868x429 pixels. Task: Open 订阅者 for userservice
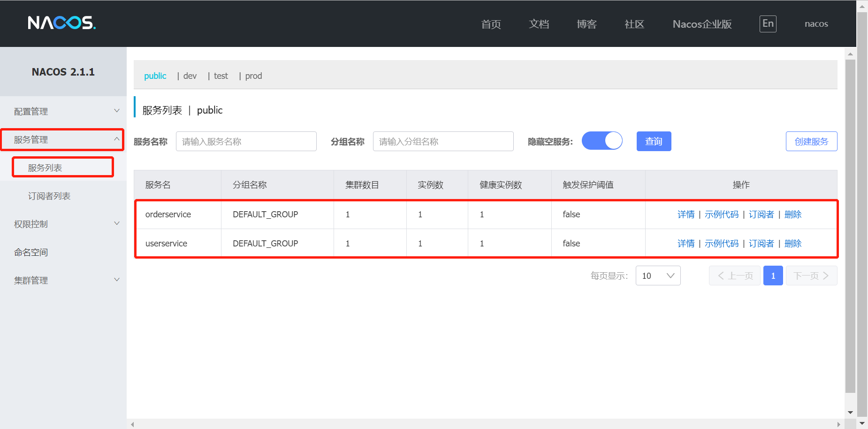point(761,243)
